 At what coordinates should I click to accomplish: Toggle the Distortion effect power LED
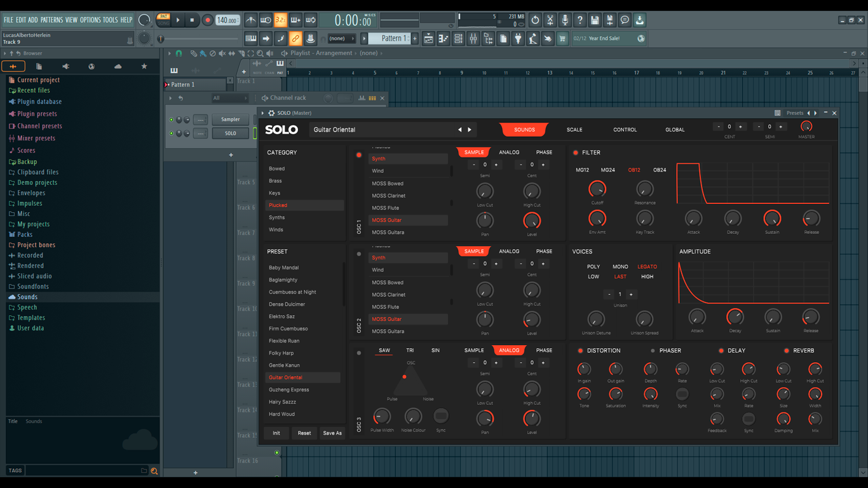point(580,351)
